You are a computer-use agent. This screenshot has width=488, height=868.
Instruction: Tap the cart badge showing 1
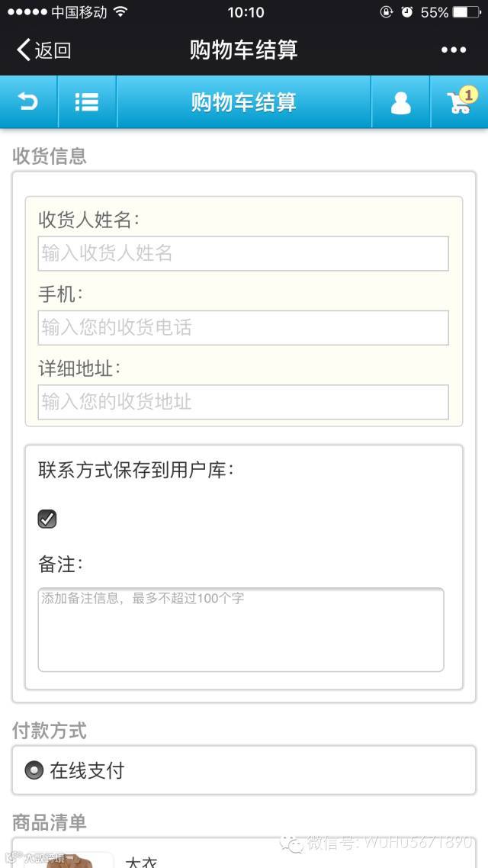coord(469,95)
